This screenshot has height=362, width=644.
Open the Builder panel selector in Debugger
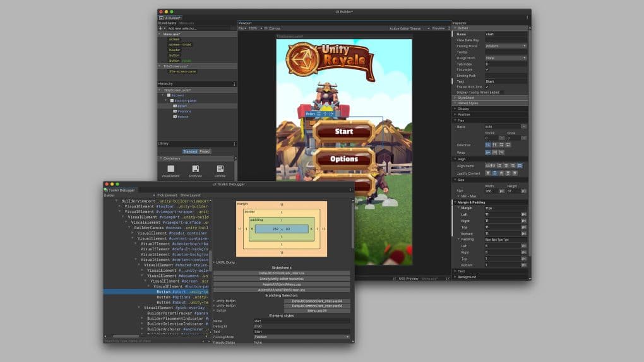(x=130, y=196)
